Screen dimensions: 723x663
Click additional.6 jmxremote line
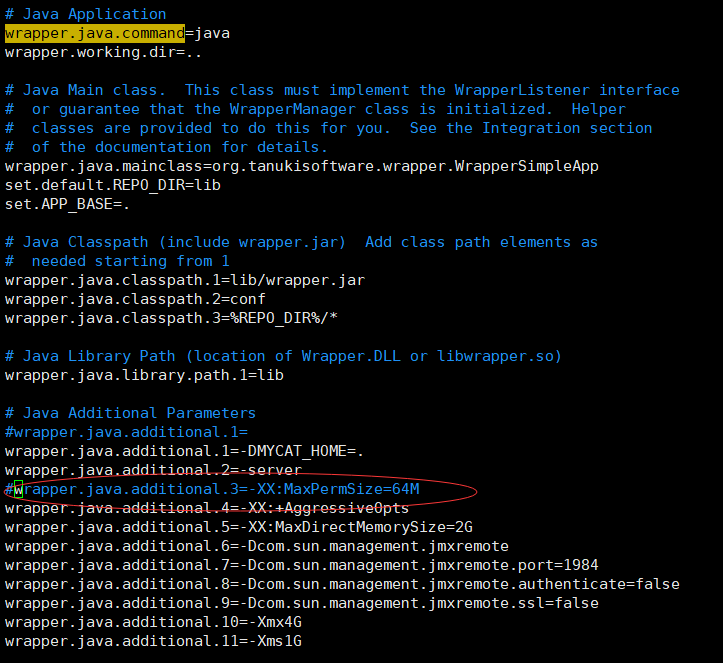pos(256,546)
